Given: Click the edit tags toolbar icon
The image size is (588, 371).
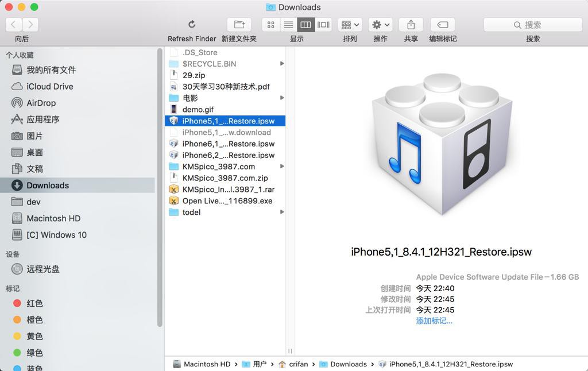Looking at the screenshot, I should tap(443, 25).
